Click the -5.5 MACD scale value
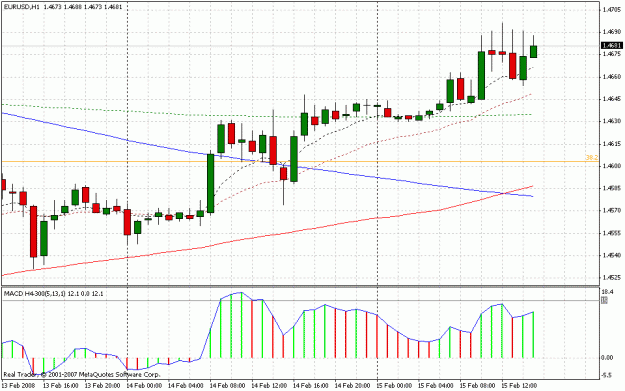The image size is (625, 391). tap(607, 375)
